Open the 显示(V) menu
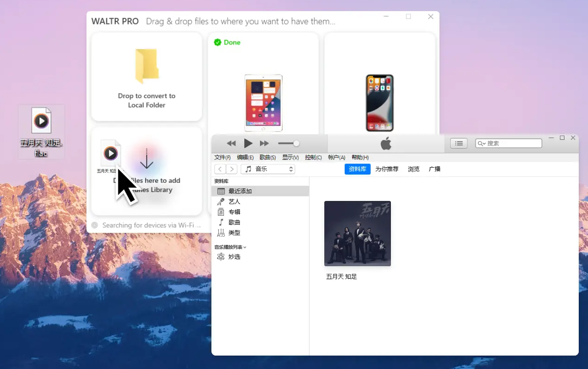The image size is (588, 369). [x=291, y=157]
